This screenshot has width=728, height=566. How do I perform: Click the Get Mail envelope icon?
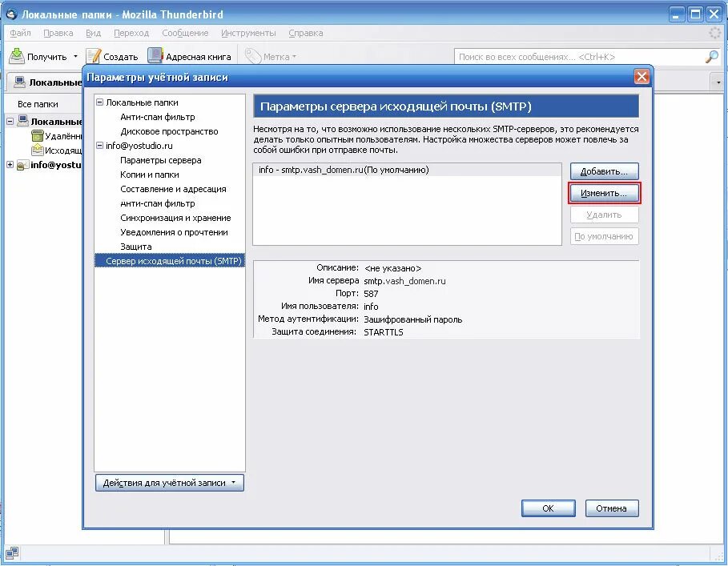[17, 56]
